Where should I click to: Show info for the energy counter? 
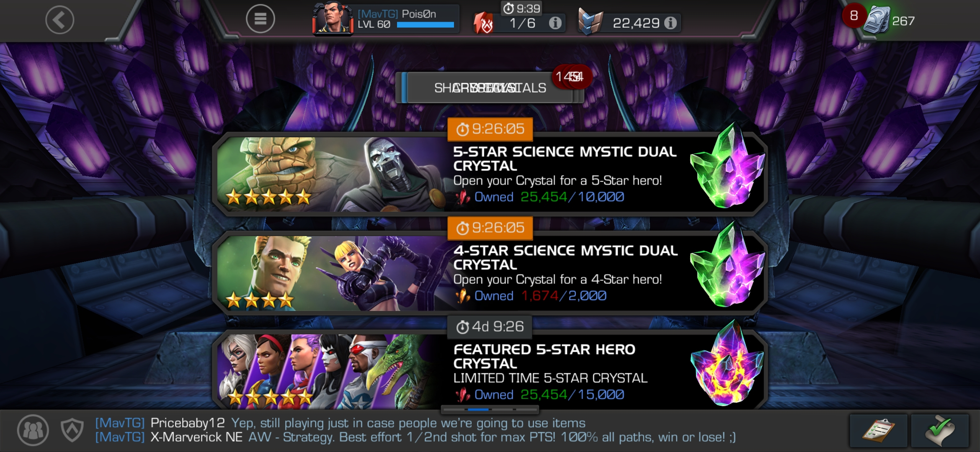(x=555, y=23)
